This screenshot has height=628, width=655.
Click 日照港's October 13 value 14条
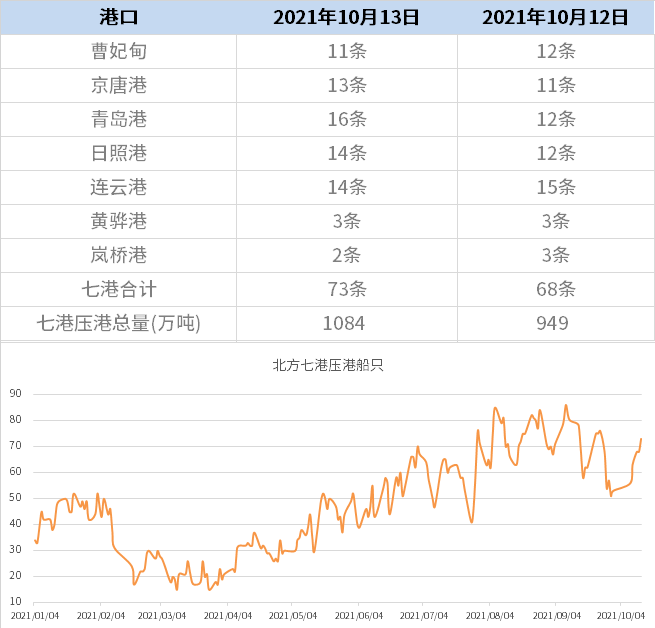point(347,153)
